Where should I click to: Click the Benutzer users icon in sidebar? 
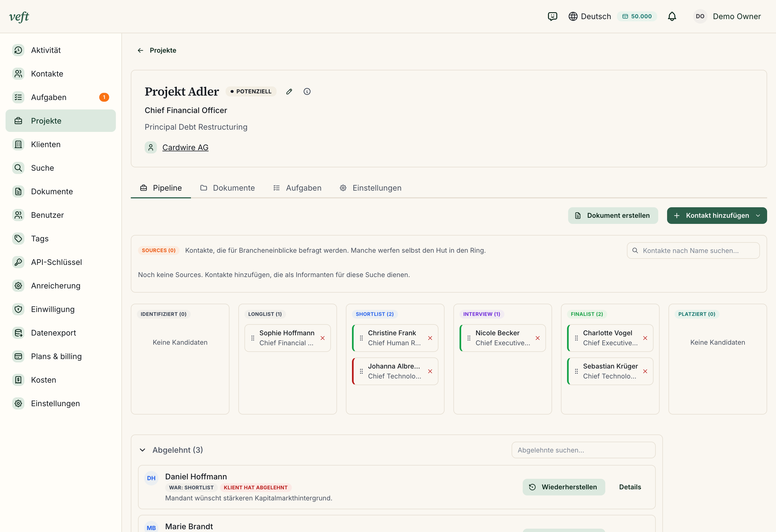[18, 215]
